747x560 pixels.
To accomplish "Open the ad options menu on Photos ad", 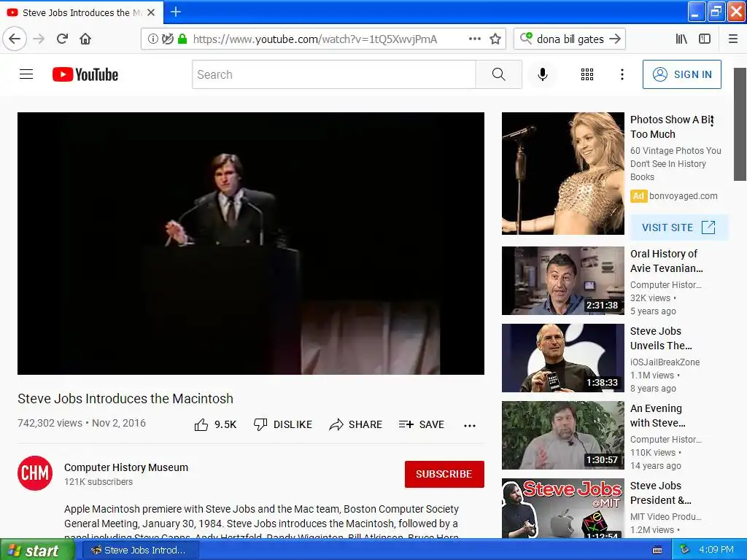I will tap(712, 122).
